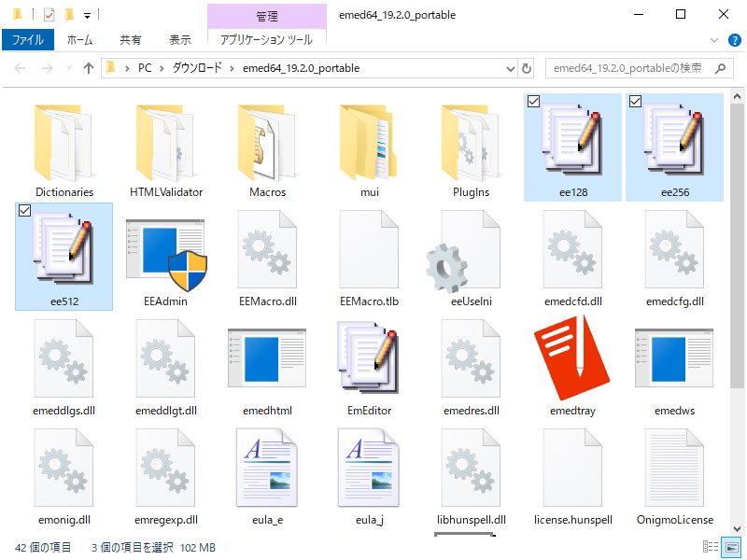Uncheck the ee128 selection checkbox
Image resolution: width=747 pixels, height=560 pixels.
pos(533,102)
